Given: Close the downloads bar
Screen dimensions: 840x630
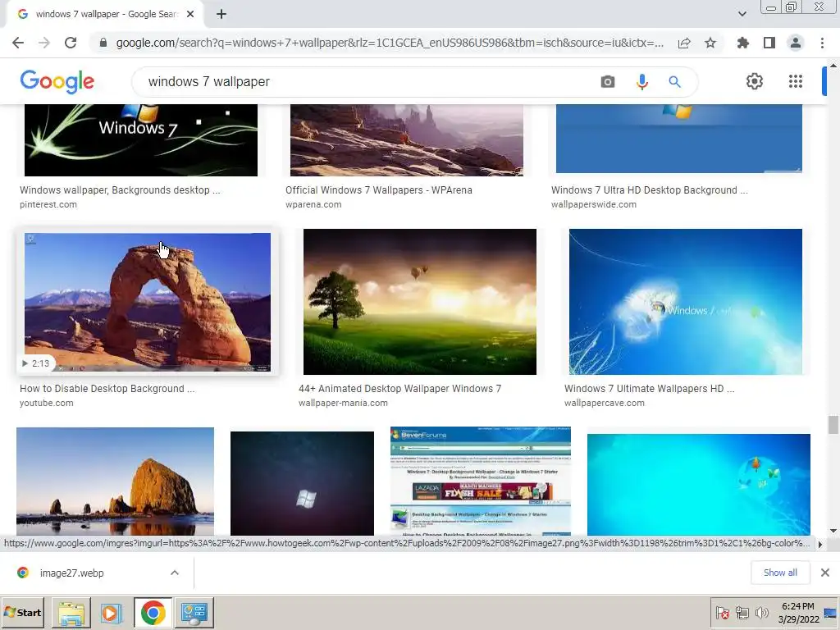Looking at the screenshot, I should click(825, 573).
